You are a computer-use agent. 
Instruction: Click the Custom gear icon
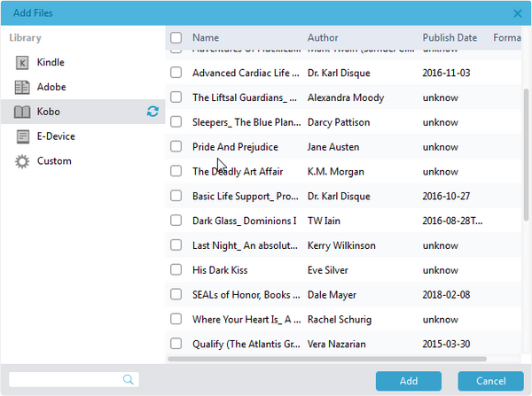coord(22,161)
